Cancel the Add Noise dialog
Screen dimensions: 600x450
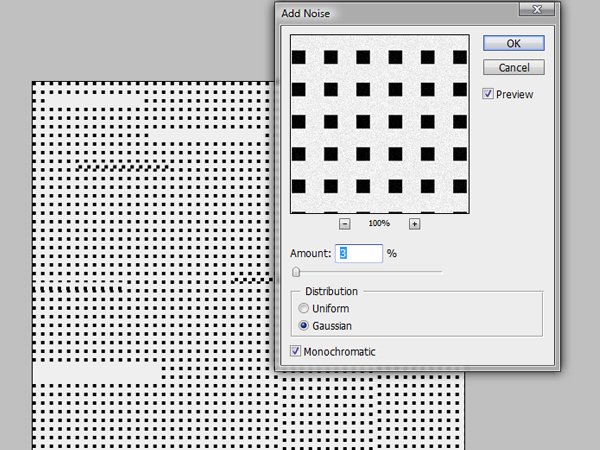click(514, 67)
